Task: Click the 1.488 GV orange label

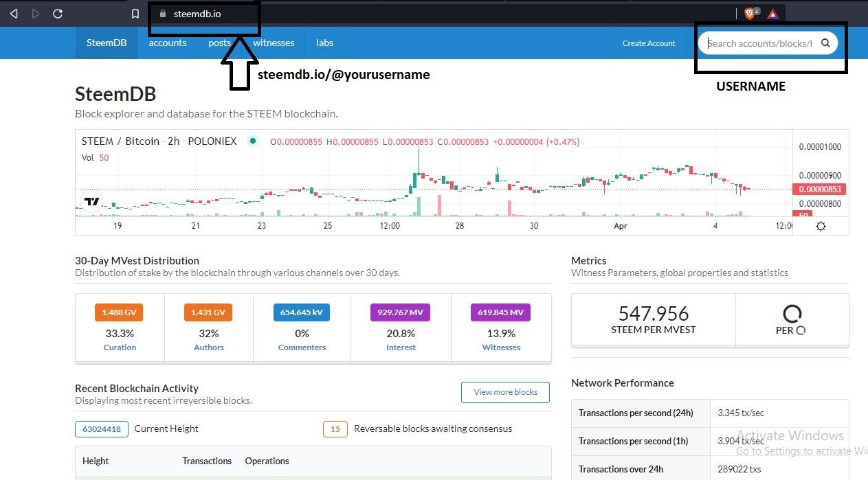Action: [x=119, y=312]
